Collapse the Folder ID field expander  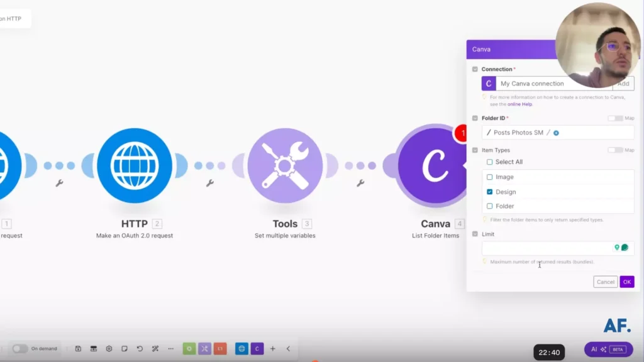(x=475, y=118)
